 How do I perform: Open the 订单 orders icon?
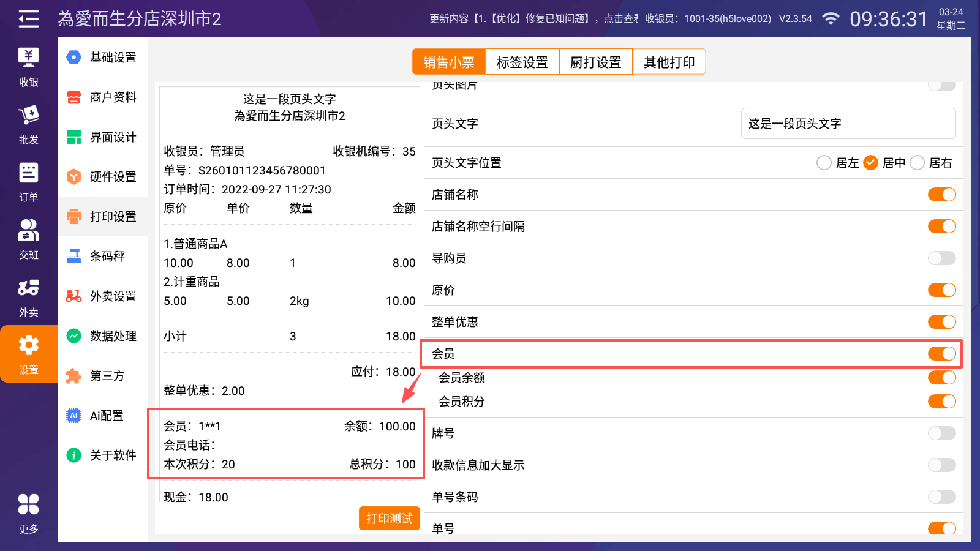click(28, 182)
